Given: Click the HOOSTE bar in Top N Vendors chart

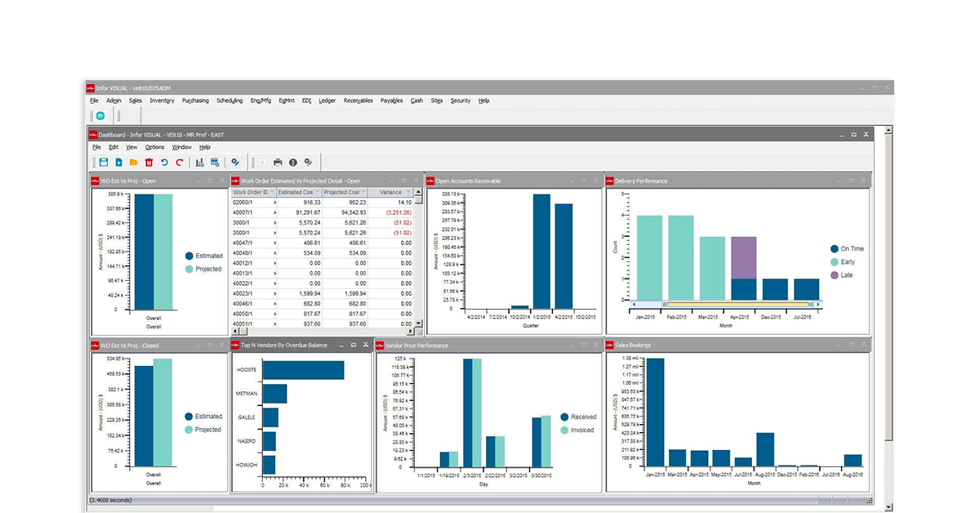Looking at the screenshot, I should [303, 370].
